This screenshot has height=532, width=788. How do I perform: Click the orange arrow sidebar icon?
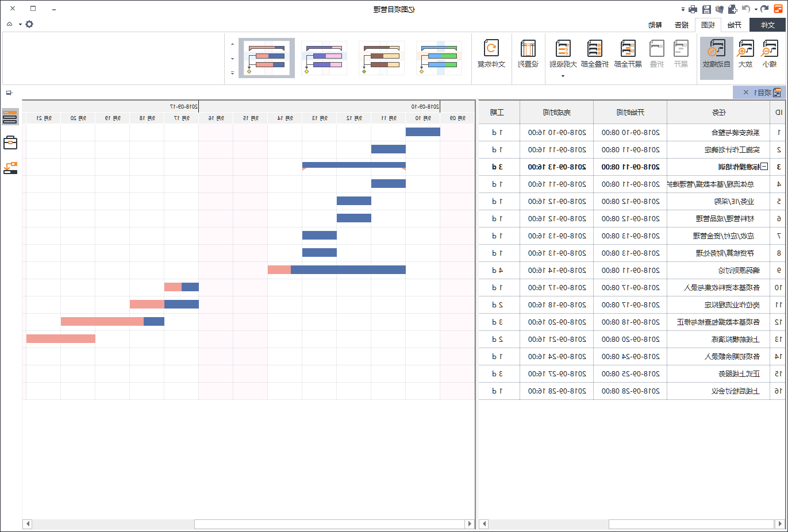[x=10, y=168]
